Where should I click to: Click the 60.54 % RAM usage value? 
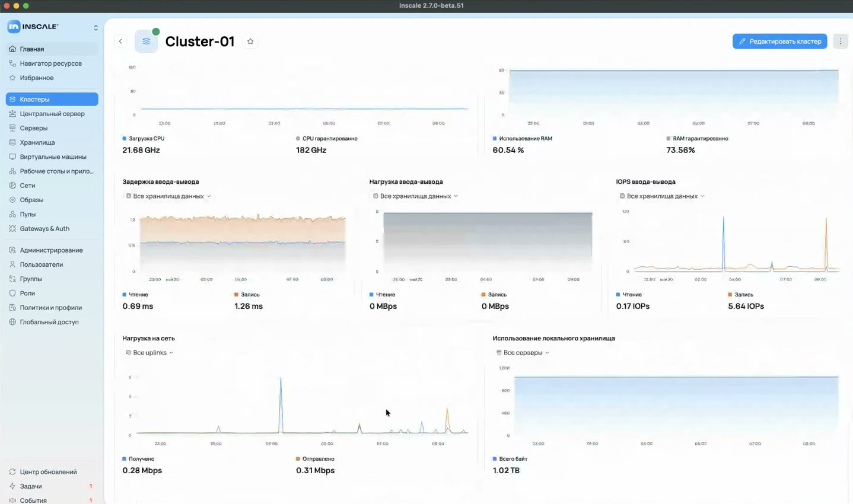coord(508,150)
